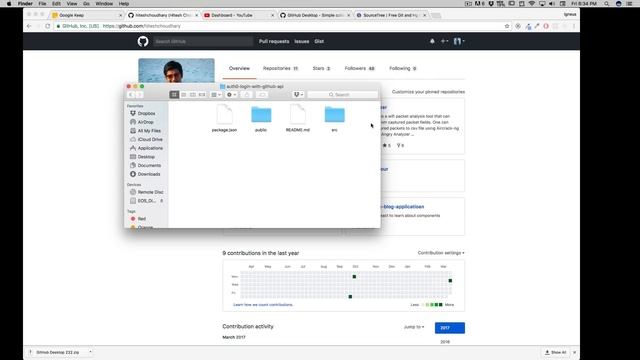The width and height of the screenshot is (640, 360).
Task: Switch Finder to column view
Action: coord(193,95)
